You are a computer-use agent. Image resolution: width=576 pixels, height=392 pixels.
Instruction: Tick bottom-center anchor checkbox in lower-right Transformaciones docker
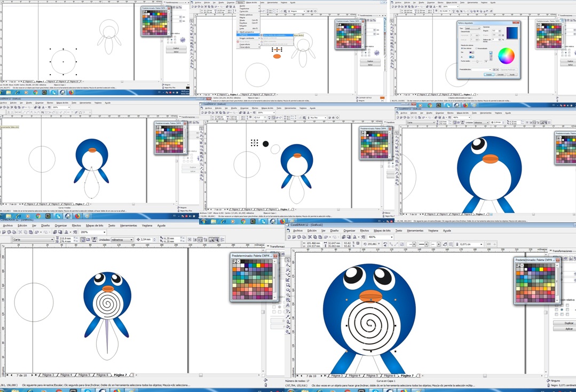tap(562, 314)
